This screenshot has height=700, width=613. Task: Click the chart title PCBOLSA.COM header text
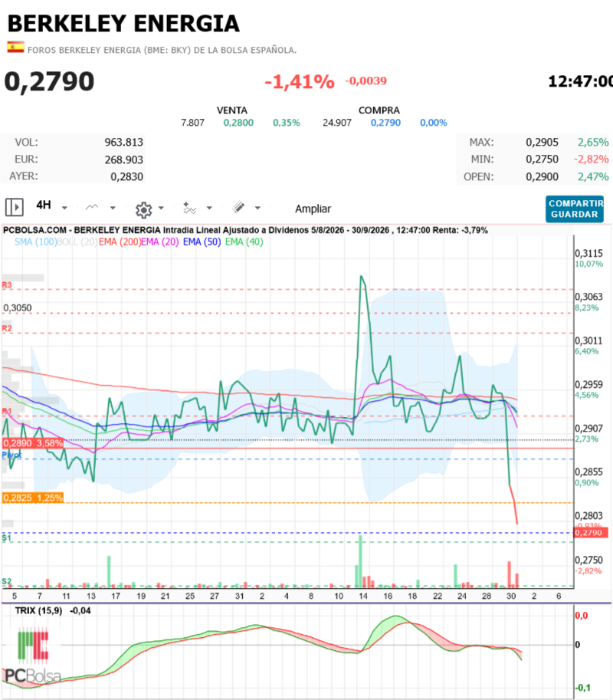click(x=245, y=230)
